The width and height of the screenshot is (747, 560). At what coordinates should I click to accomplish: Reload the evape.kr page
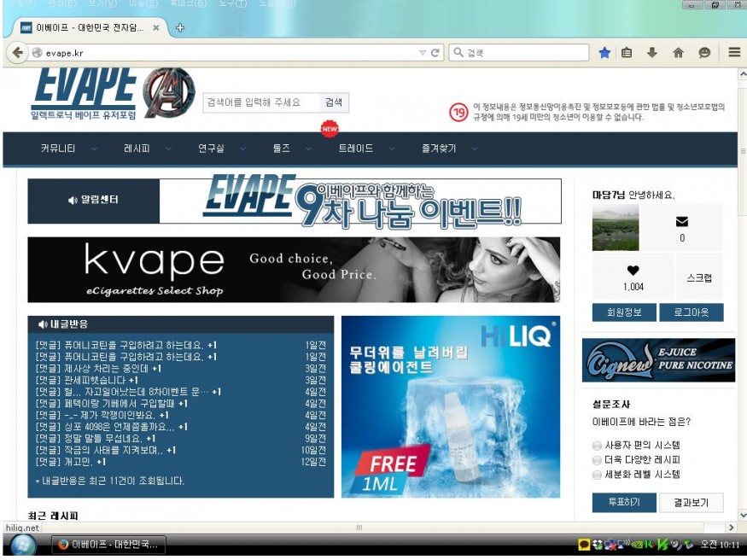[435, 53]
